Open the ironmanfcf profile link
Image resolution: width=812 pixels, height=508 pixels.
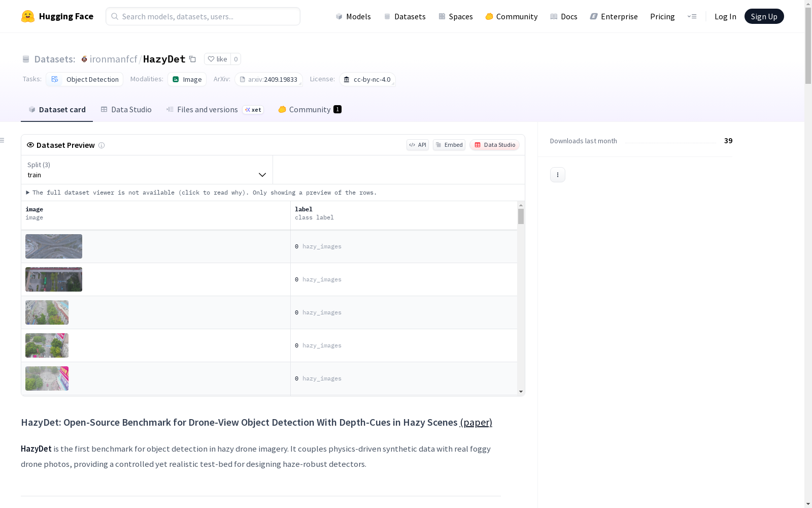[114, 59]
